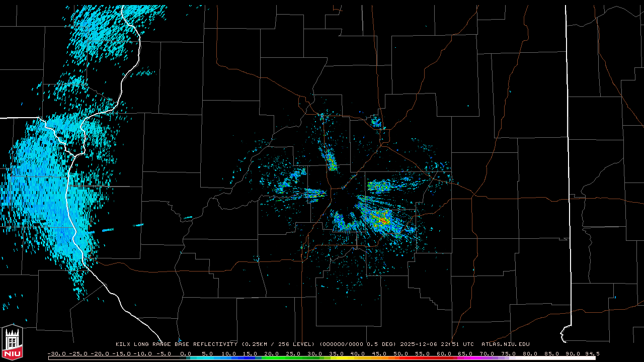Click the -5.0 scale label
Image resolution: width=644 pixels, height=362 pixels.
click(163, 353)
